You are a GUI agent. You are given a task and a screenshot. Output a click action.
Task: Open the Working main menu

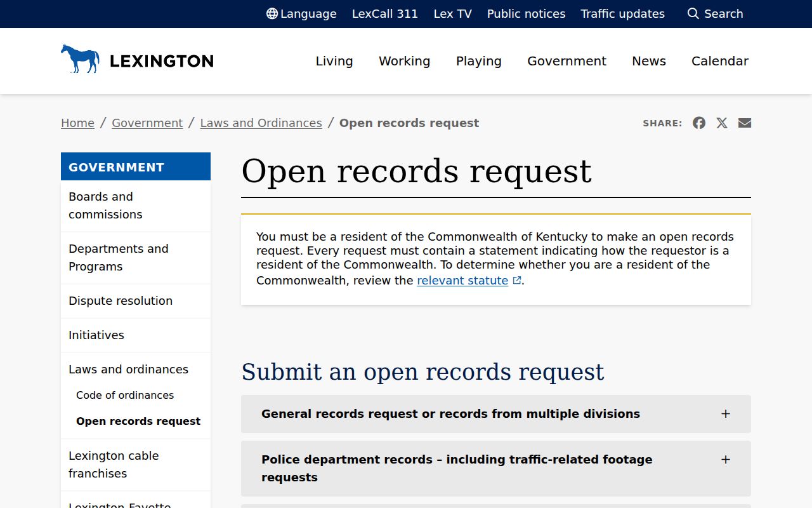click(x=405, y=61)
